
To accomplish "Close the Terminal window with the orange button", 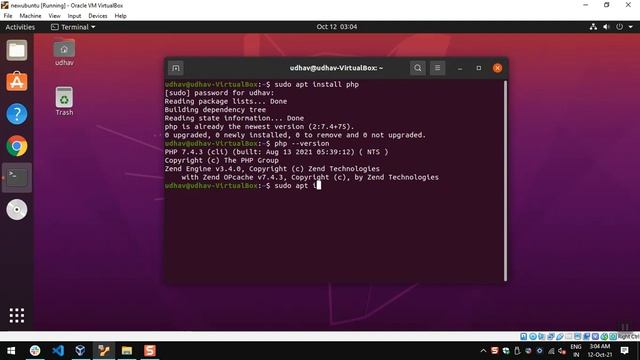I will (x=497, y=68).
